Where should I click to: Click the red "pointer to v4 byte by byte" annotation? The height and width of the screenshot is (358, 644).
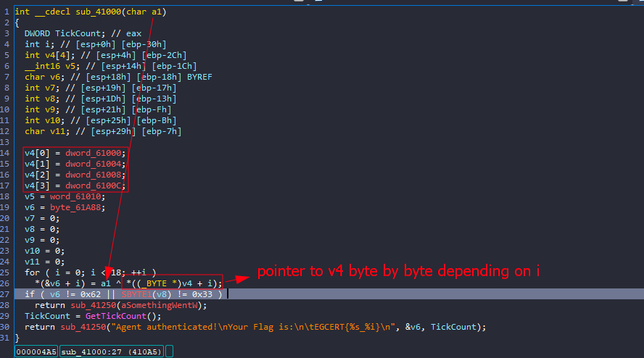[398, 271]
